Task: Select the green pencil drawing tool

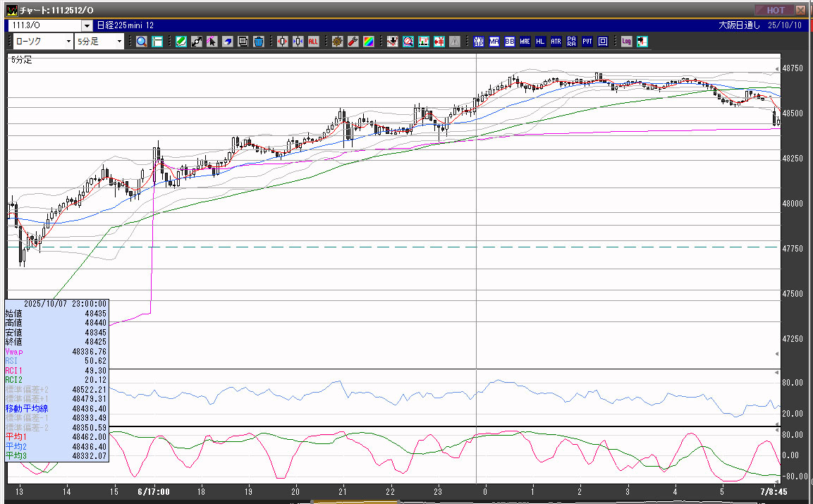Action: coord(181,42)
